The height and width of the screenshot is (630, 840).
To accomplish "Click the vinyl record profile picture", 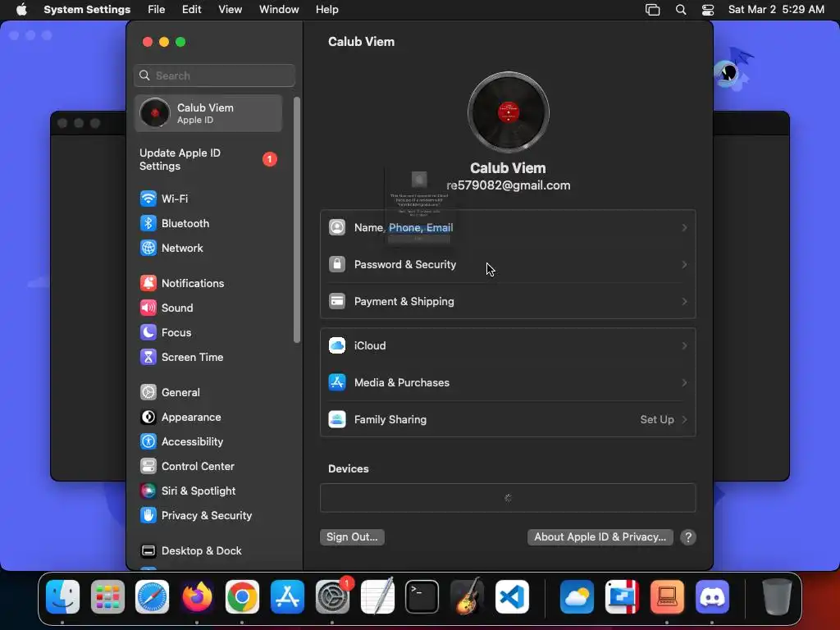I will coord(508,112).
